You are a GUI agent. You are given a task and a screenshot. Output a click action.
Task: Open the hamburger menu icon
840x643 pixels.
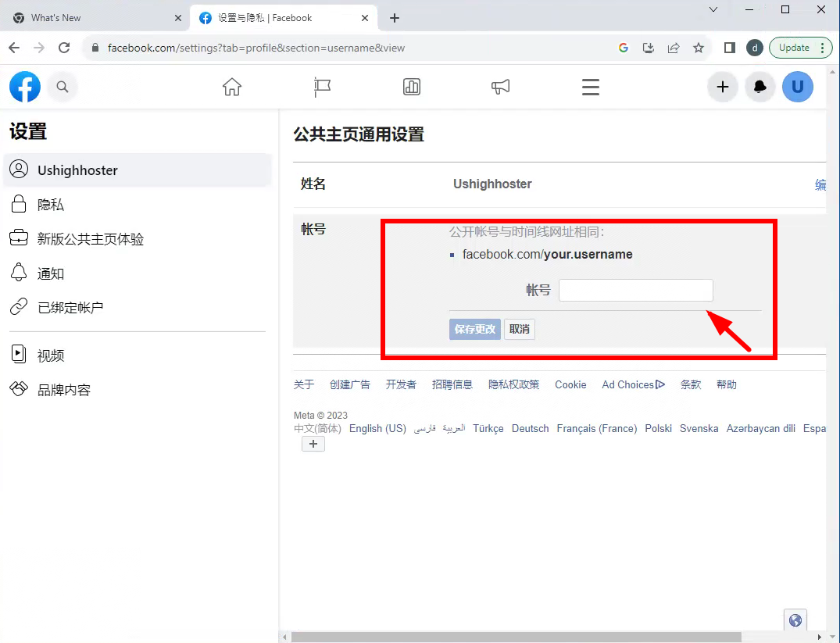click(590, 87)
